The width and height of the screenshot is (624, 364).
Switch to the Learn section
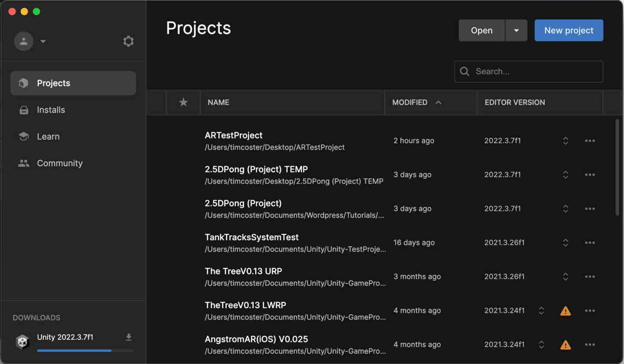click(48, 137)
